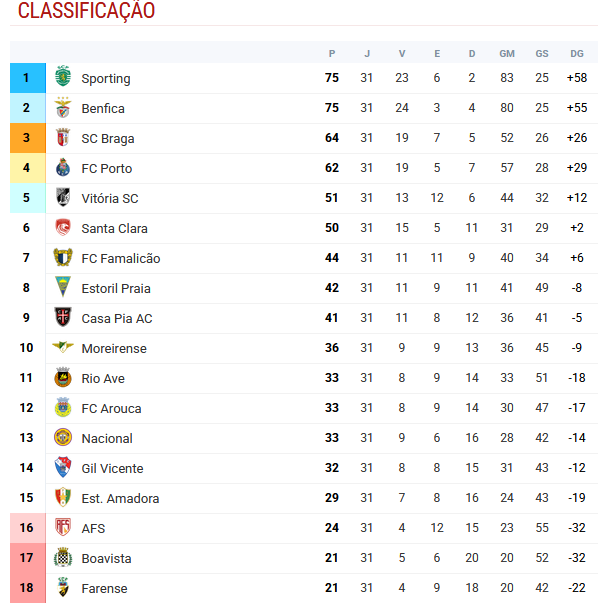Click the Rio Ave round crest
Screen dimensions: 598x603
63,377
